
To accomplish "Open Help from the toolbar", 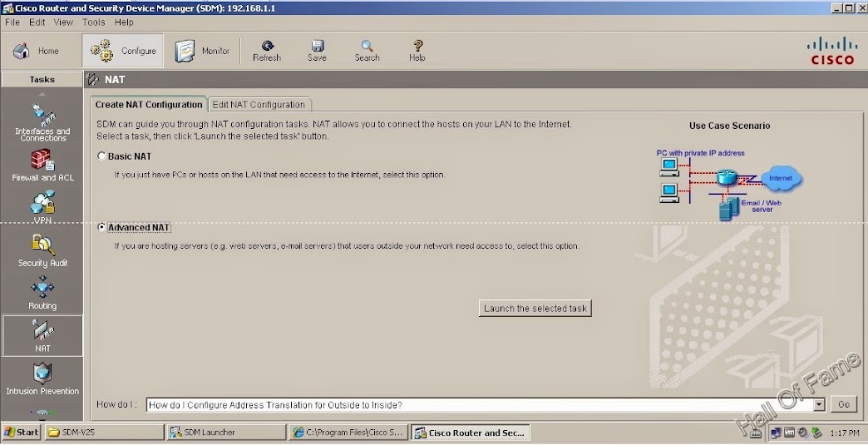I will coord(417,51).
